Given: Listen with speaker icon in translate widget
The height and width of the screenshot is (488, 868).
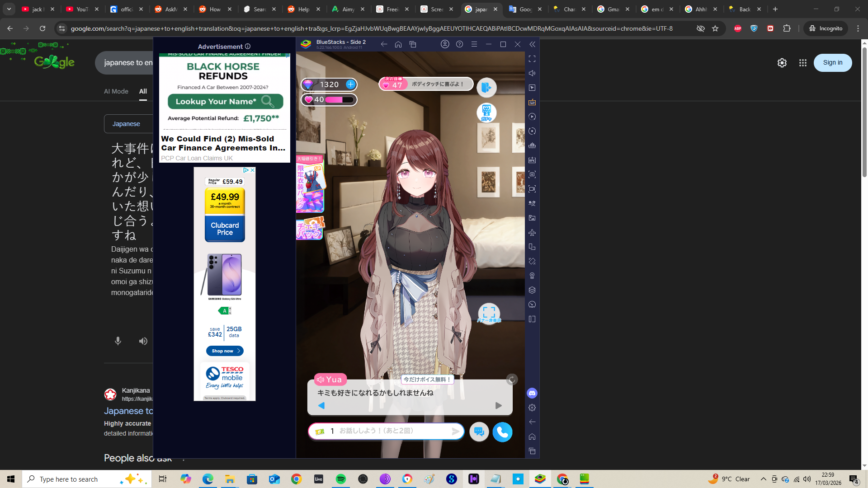Looking at the screenshot, I should point(143,341).
